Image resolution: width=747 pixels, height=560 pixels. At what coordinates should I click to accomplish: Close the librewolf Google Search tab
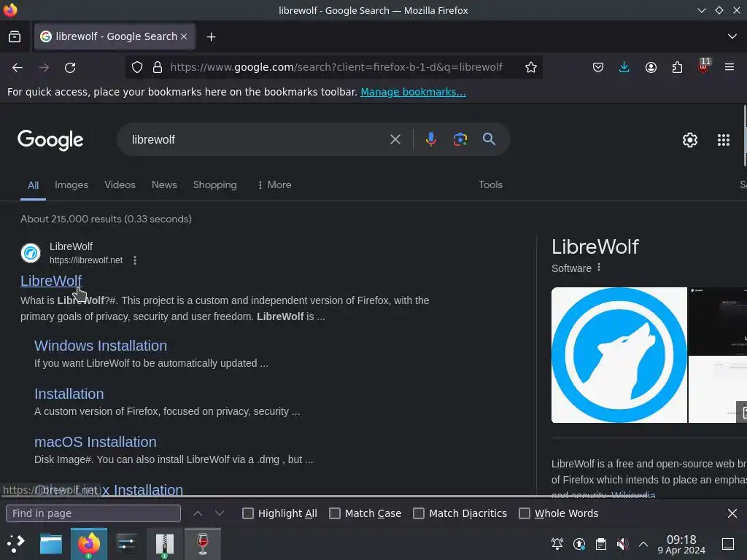pyautogui.click(x=183, y=36)
